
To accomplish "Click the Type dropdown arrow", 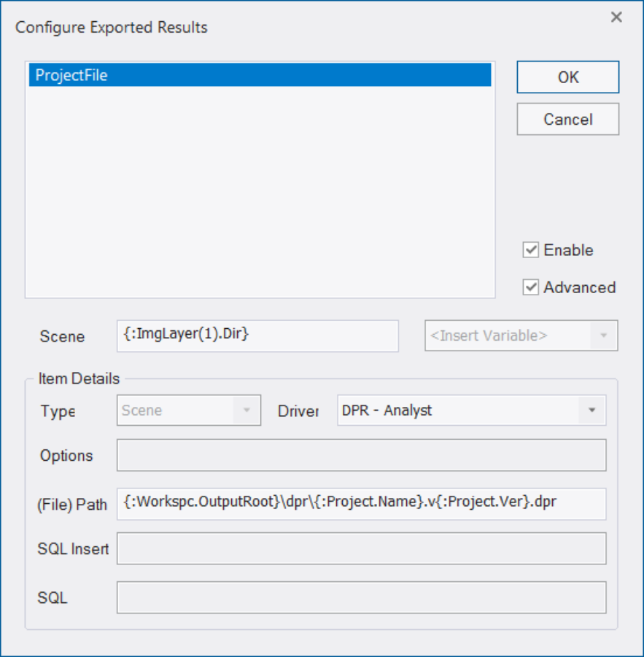I will click(x=247, y=411).
